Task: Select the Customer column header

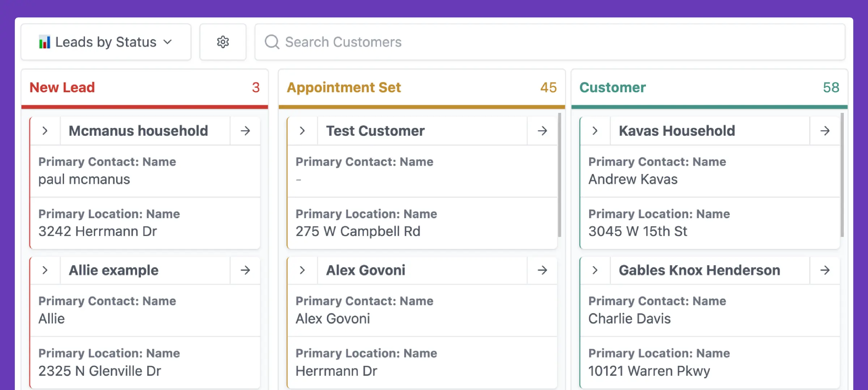Action: [x=612, y=87]
